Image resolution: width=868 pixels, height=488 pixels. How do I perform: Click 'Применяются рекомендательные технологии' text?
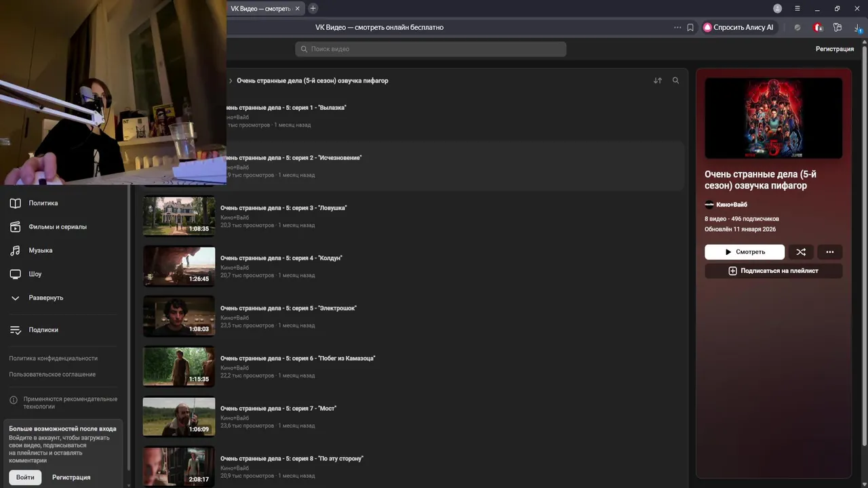pyautogui.click(x=71, y=403)
